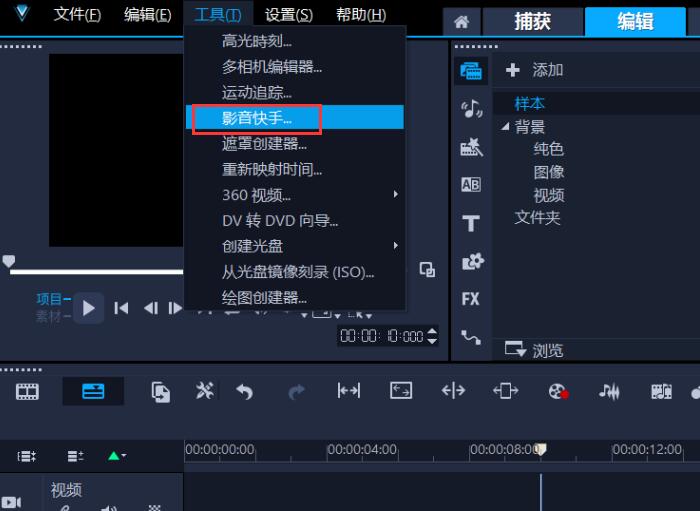This screenshot has height=511, width=700.
Task: Click the preview scrubber handle
Action: 9,261
